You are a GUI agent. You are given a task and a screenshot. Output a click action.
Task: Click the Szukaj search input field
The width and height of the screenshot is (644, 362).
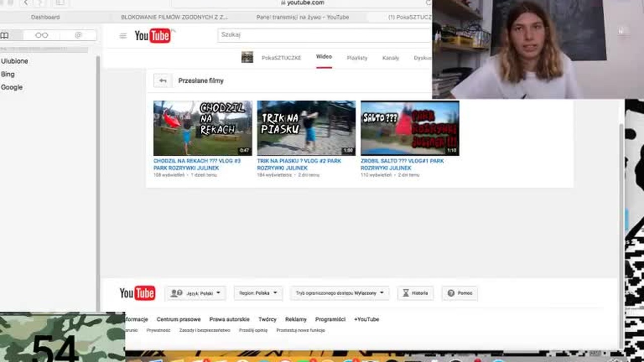click(x=325, y=35)
